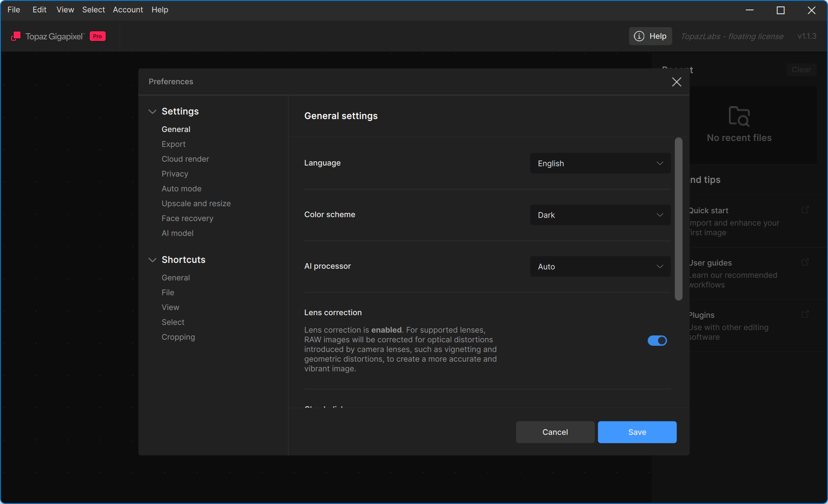Image resolution: width=828 pixels, height=504 pixels.
Task: Disable the Lens correction toggle
Action: pyautogui.click(x=657, y=341)
